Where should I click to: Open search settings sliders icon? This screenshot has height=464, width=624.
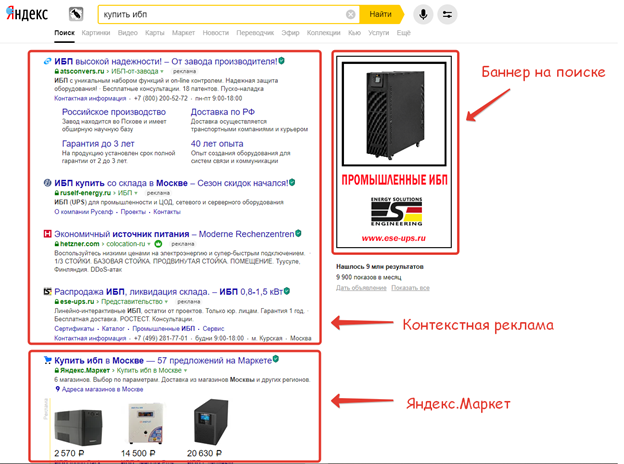pos(447,14)
